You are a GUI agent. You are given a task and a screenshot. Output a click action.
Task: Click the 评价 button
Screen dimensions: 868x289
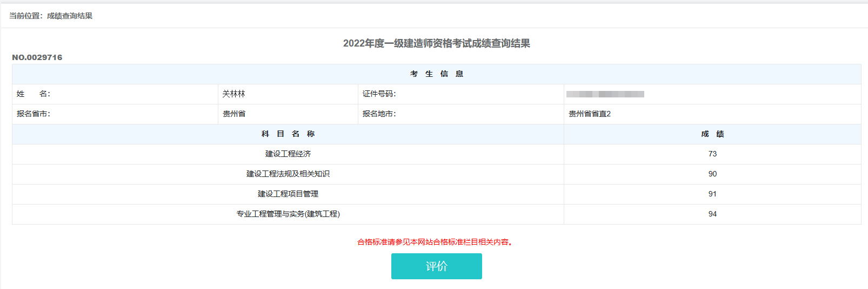point(436,266)
